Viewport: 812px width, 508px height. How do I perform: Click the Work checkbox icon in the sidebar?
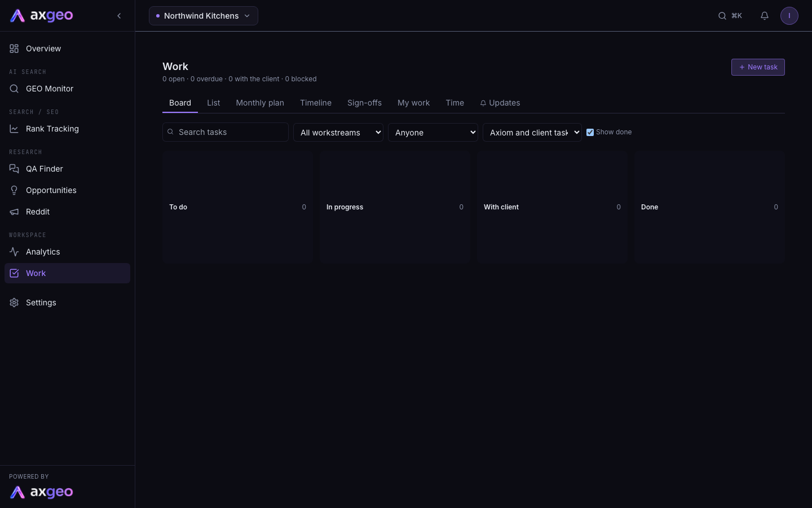click(x=14, y=273)
